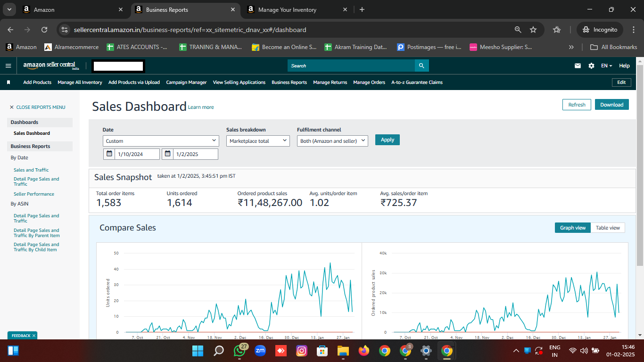Open Microsoft Store from the taskbar
This screenshot has width=644, height=362.
click(x=322, y=351)
